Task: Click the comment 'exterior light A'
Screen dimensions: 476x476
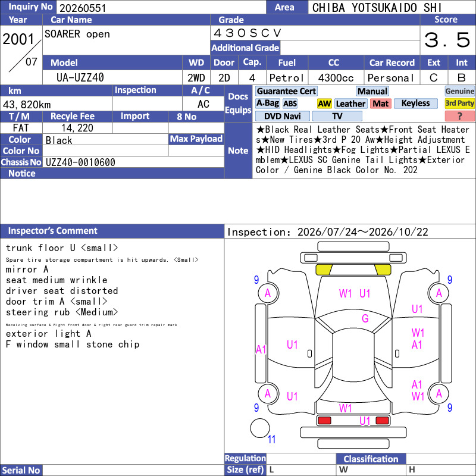Action: pyautogui.click(x=49, y=334)
